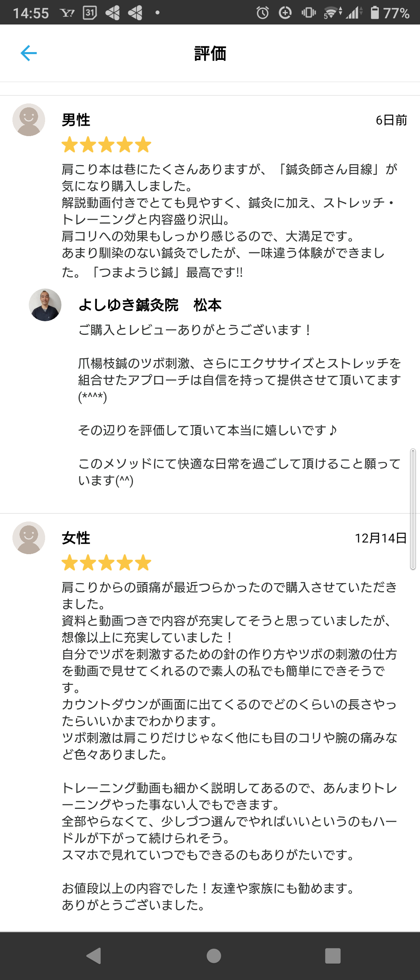Image resolution: width=420 pixels, height=980 pixels.
Task: Tap the calendar 31 notification icon
Action: 90,13
